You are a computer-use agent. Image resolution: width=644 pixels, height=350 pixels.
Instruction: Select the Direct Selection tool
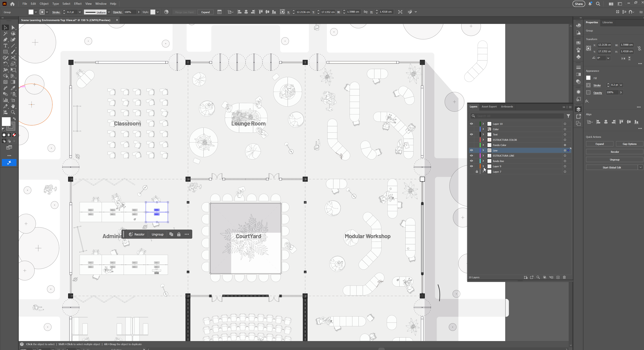pyautogui.click(x=13, y=27)
